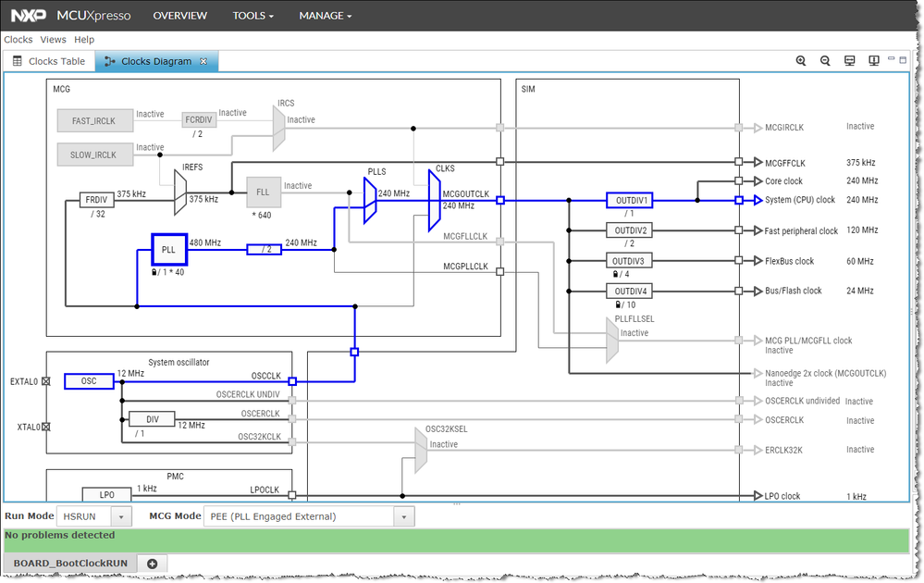Click the PLLS multiplexer symbol
Screen dimensions: 924x583
[x=370, y=201]
